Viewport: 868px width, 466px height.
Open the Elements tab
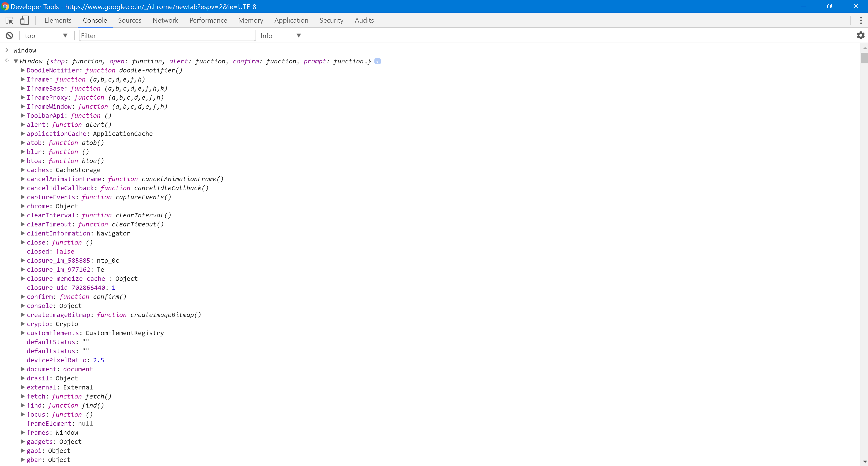click(58, 21)
